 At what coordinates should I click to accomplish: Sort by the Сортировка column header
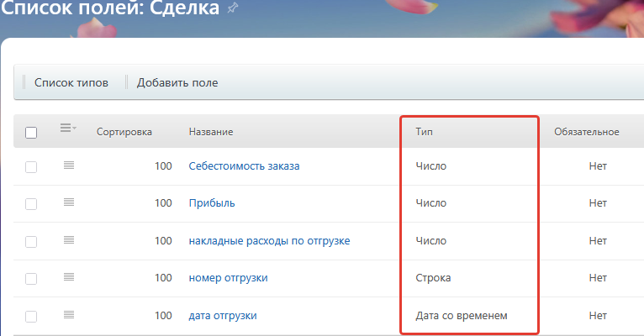(124, 133)
